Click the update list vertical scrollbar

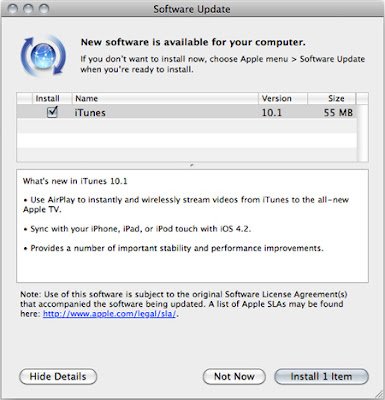click(362, 133)
